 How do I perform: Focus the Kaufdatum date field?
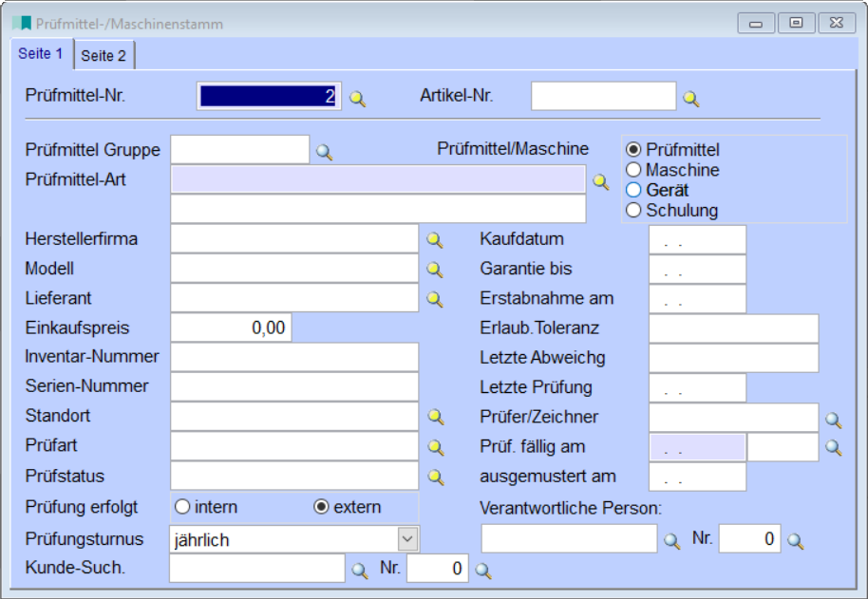point(697,240)
